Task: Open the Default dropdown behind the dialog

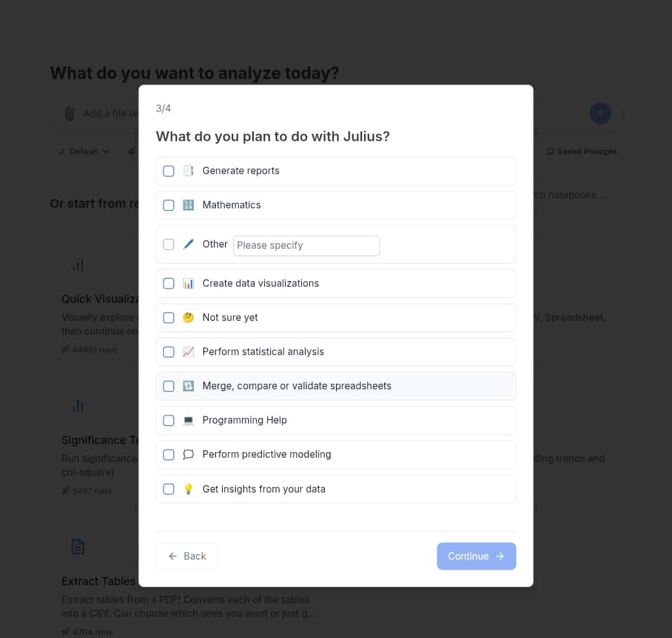Action: pos(85,152)
